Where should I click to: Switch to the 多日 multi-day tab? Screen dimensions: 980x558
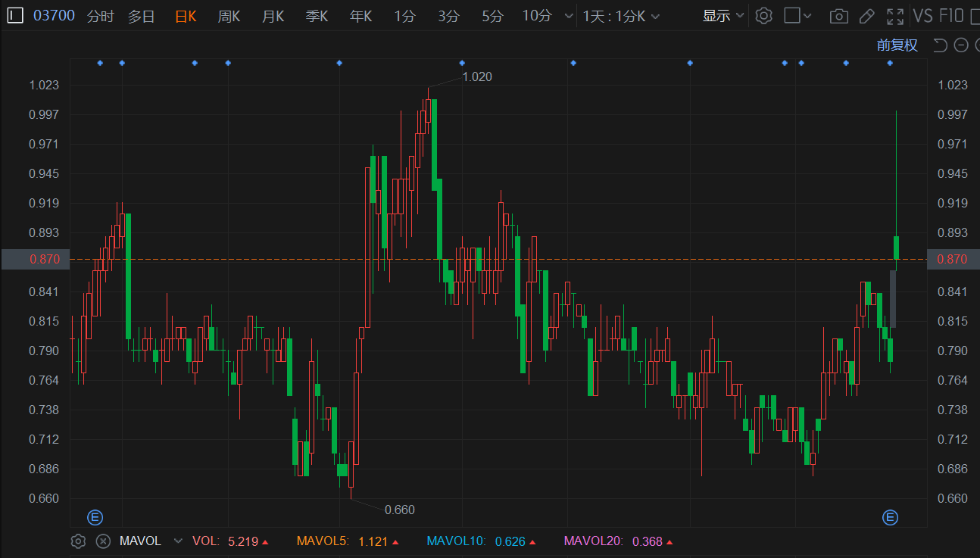141,16
